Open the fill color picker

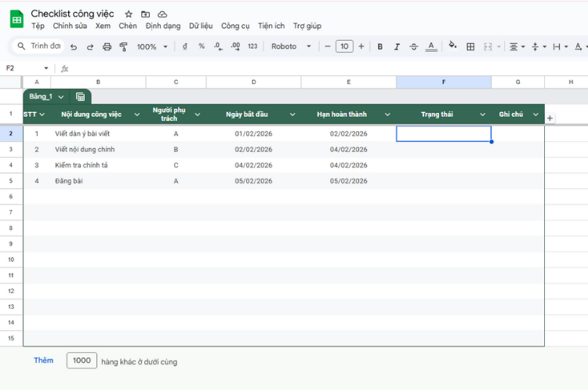point(452,45)
